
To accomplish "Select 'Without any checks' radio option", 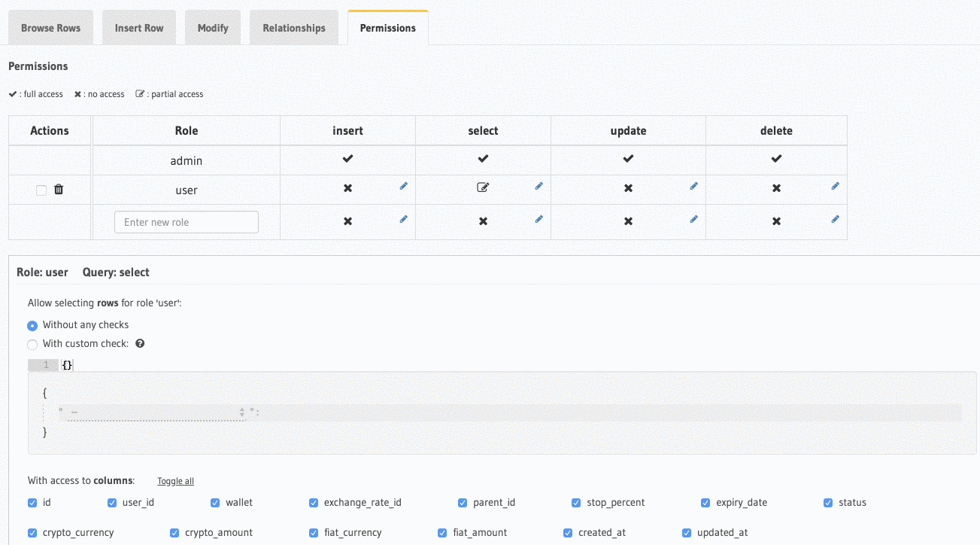I will click(x=32, y=326).
